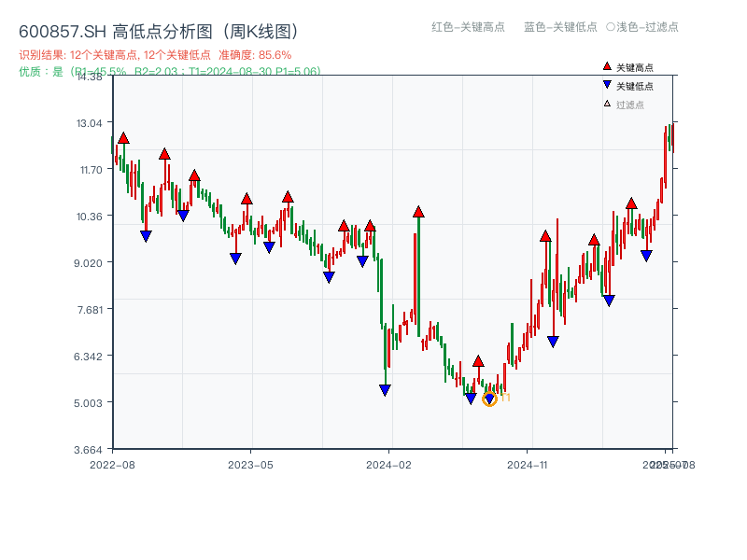Click the 2022-08 x-axis date label
Screen dimensions: 747x560
point(112,465)
